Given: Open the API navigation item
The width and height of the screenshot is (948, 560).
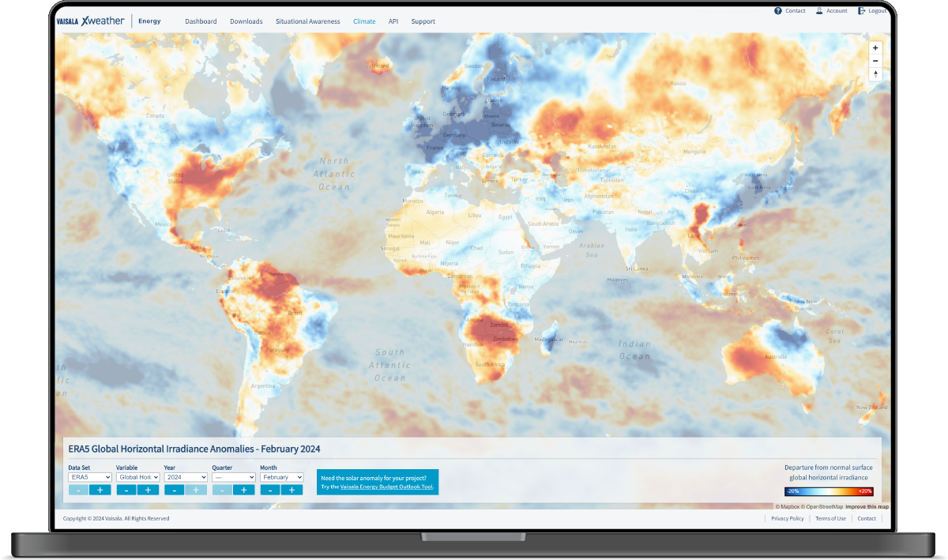Looking at the screenshot, I should click(x=393, y=21).
